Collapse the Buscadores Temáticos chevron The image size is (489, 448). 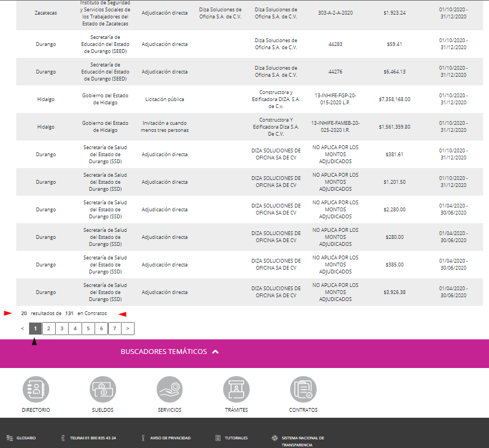pos(215,352)
